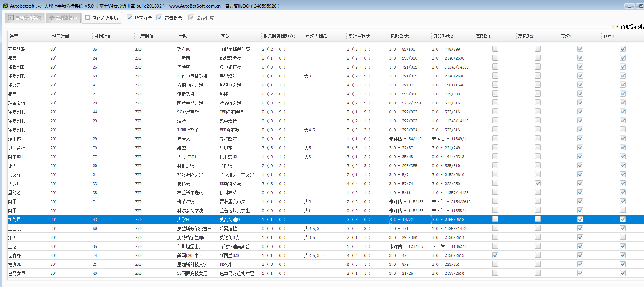This screenshot has height=287, width=644.
Task: Click the 云端连接中 cloud icon button
Action: pyautogui.click(x=63, y=18)
